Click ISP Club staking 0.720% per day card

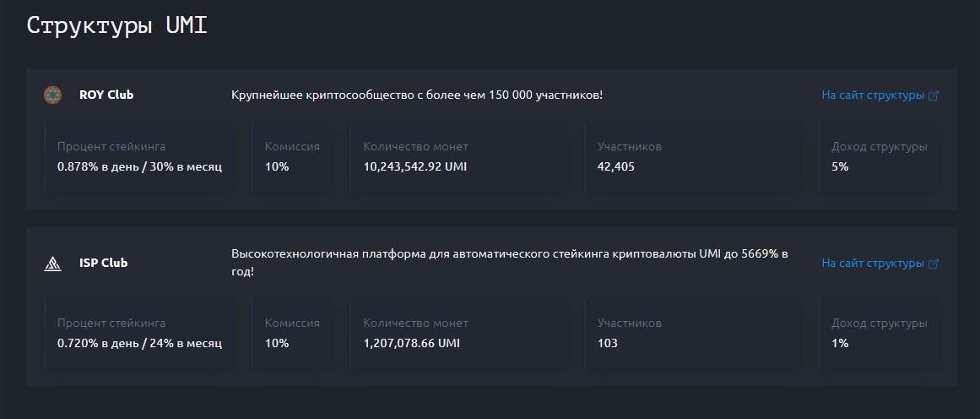tap(140, 334)
